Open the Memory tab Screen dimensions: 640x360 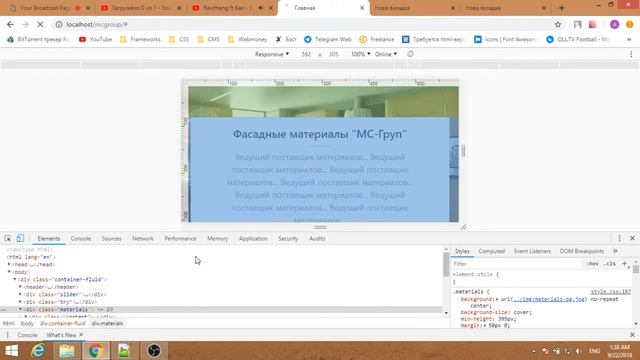218,238
